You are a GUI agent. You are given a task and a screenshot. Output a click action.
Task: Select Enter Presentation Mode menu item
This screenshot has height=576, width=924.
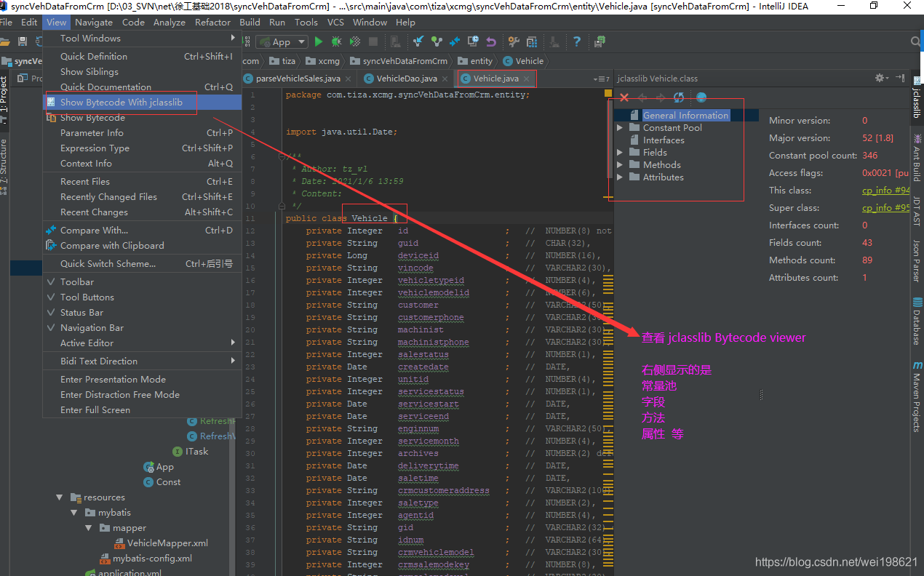(x=142, y=379)
